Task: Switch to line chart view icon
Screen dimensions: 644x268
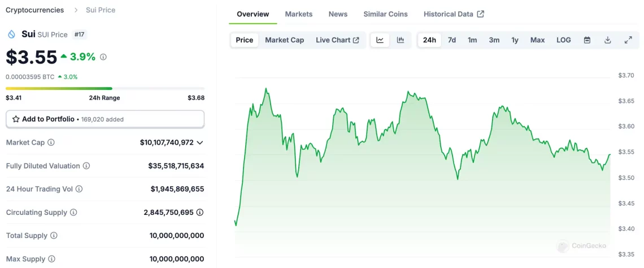Action: [x=380, y=40]
